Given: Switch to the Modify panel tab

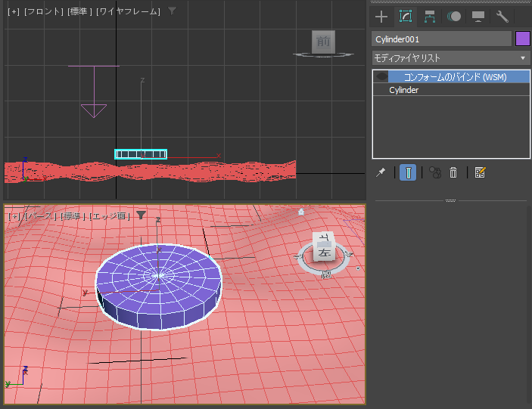Looking at the screenshot, I should coord(406,17).
